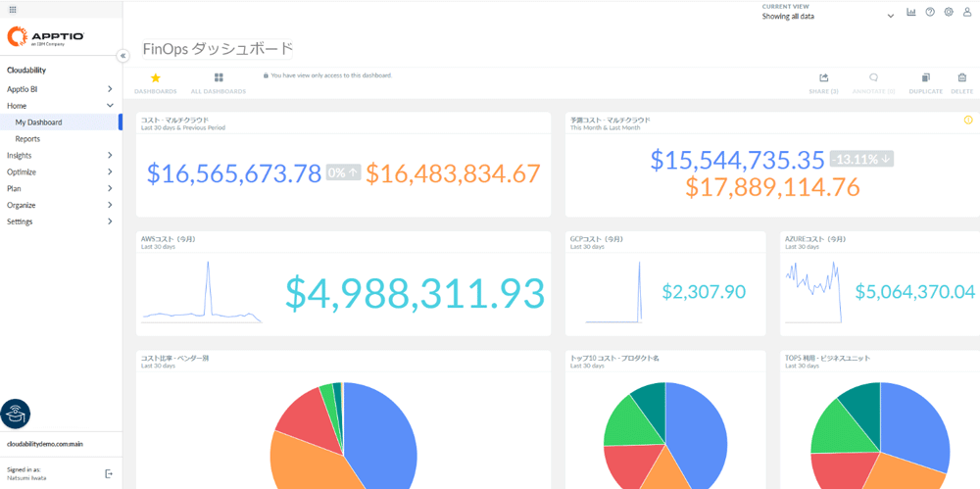The height and width of the screenshot is (489, 980).
Task: Open Apptio BI menu item
Action: pyautogui.click(x=23, y=89)
